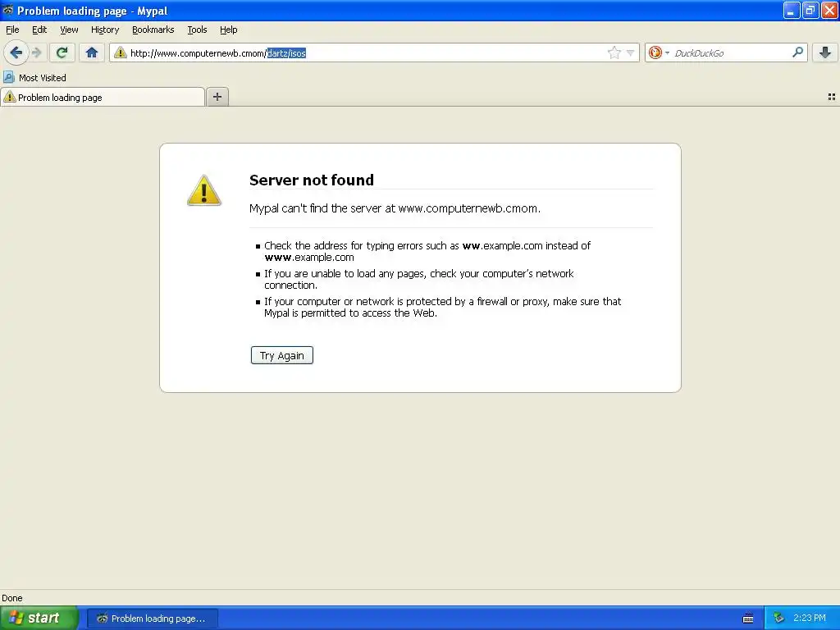Click the system tray network icon
The height and width of the screenshot is (630, 840).
(778, 619)
